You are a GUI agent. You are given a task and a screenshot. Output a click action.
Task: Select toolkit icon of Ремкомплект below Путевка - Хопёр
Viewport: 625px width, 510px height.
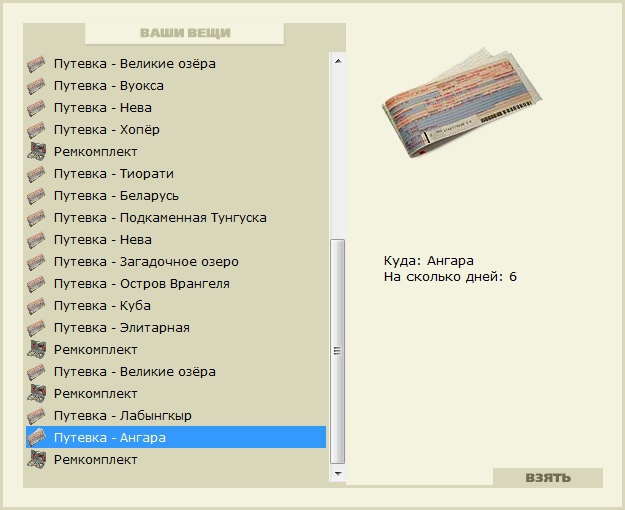coord(36,152)
